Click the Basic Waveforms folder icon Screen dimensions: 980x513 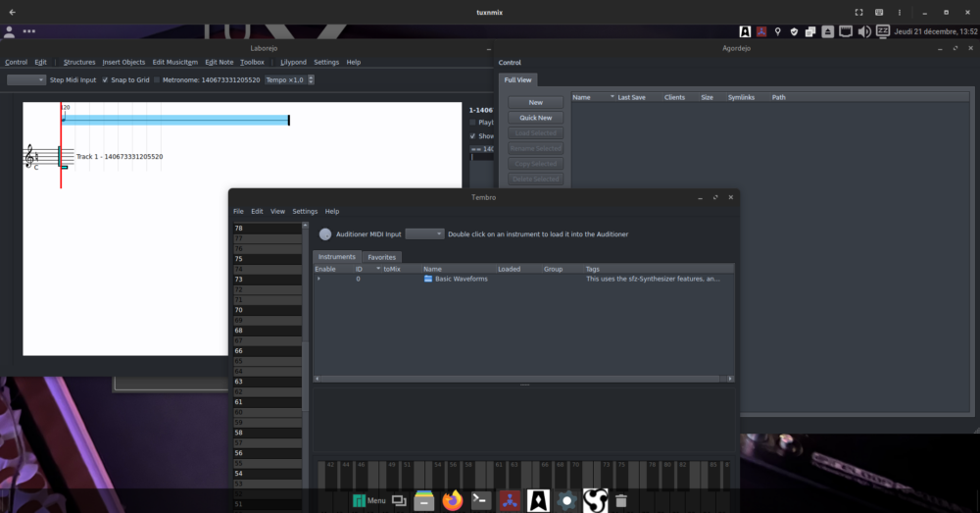pos(428,279)
